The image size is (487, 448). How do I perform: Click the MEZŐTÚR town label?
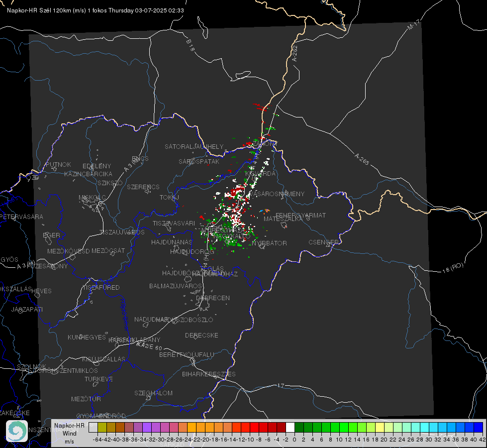[86, 399]
